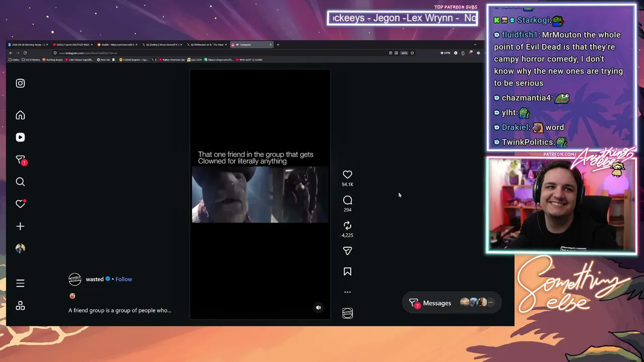
Task: Close the Instagram browser tab
Action: pos(271,45)
